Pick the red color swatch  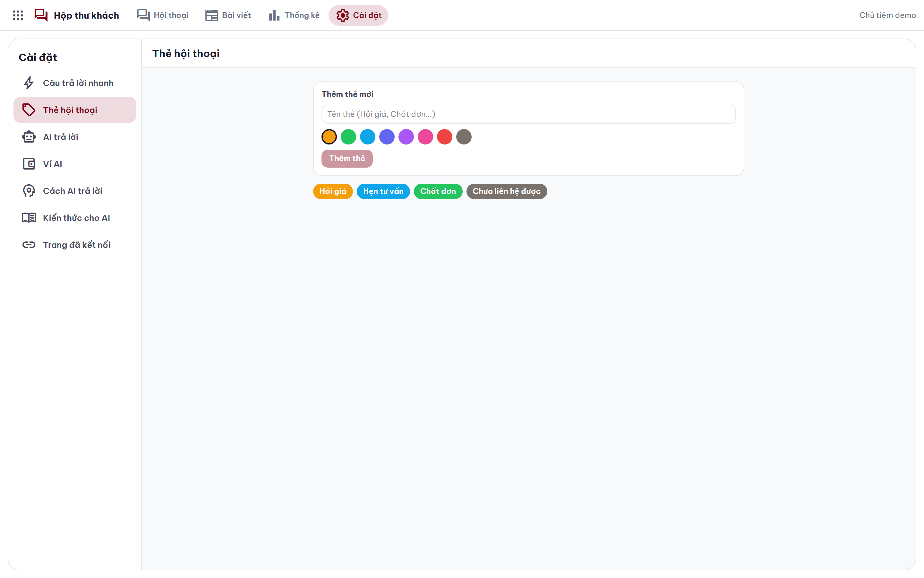click(x=445, y=137)
